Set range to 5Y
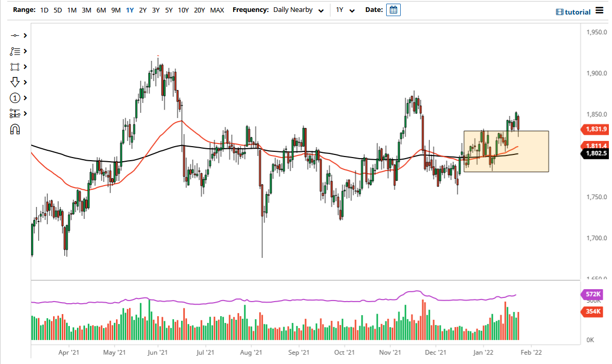Screen dimensions: 612x364 click(169, 10)
